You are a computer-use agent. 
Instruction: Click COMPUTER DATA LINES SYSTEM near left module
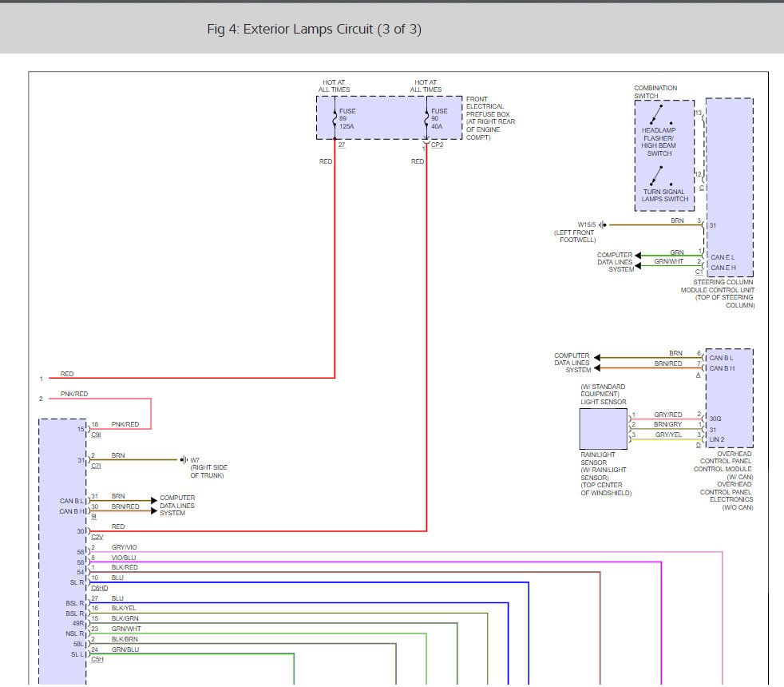(x=177, y=506)
